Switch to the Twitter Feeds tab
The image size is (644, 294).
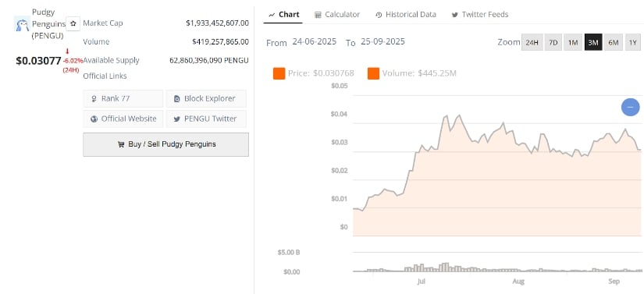480,14
